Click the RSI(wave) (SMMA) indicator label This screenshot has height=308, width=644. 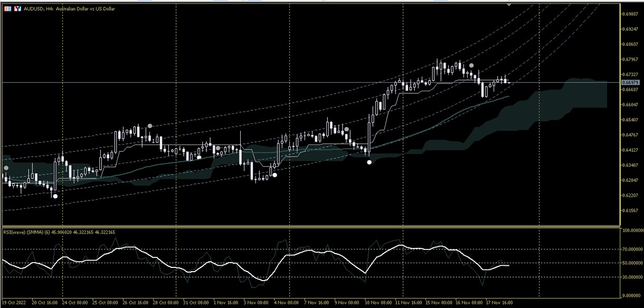(59, 232)
